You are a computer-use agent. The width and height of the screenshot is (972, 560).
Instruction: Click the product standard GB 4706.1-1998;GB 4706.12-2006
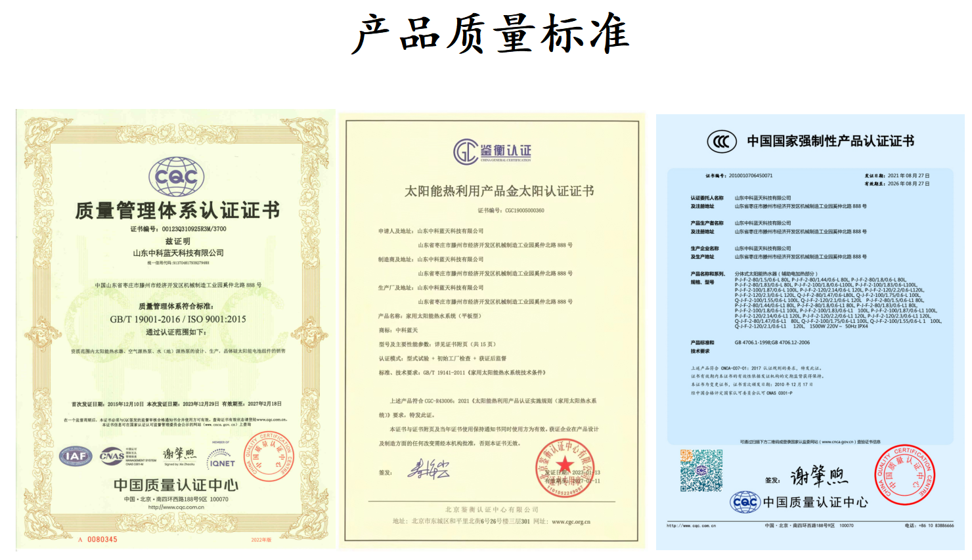tap(772, 343)
